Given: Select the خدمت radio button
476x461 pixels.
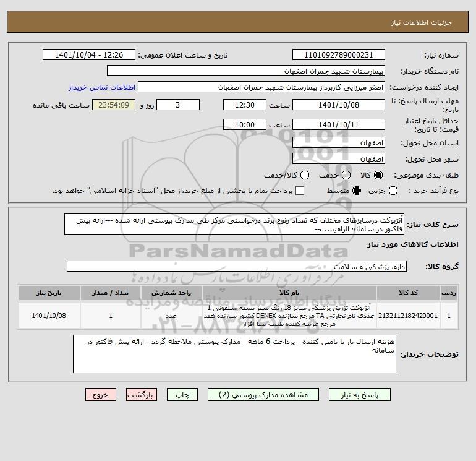Looking at the screenshot, I should 346,175.
